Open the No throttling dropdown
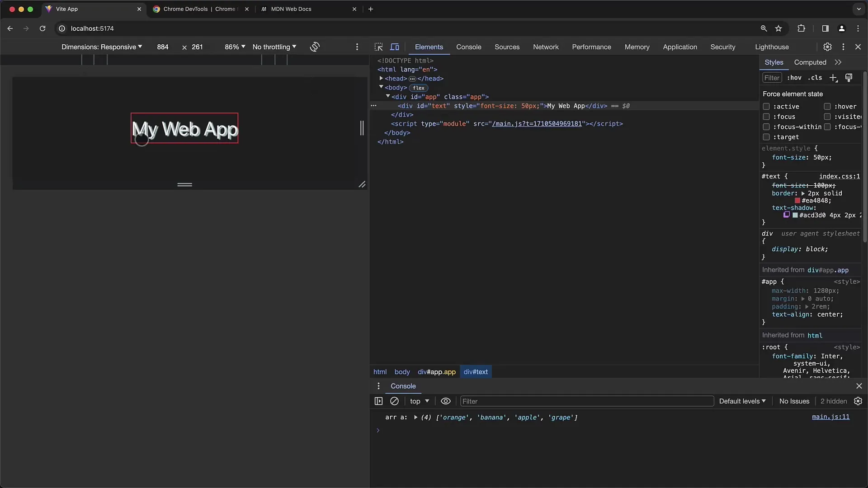This screenshot has height=488, width=868. click(x=274, y=47)
